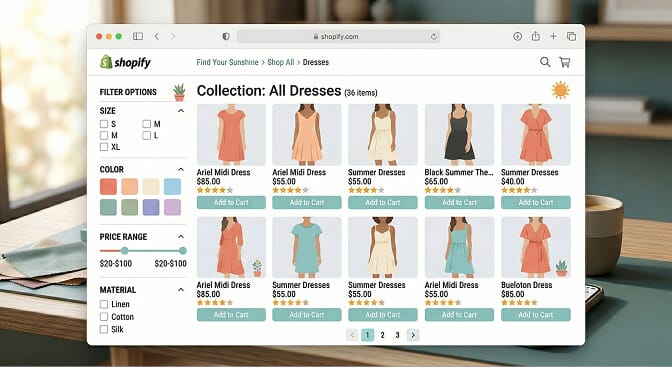Collapse the COLOR filter section

tap(181, 169)
